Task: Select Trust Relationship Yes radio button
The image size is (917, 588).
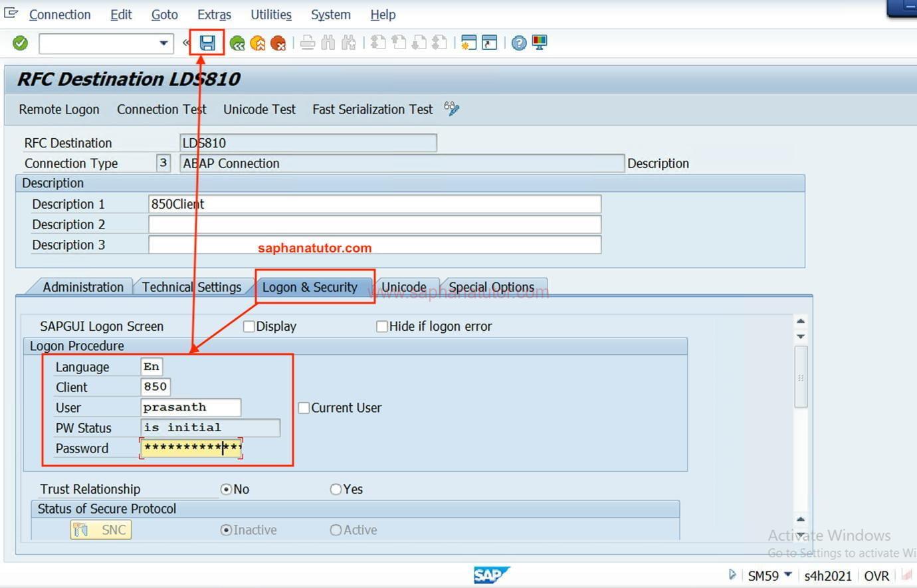Action: 336,490
